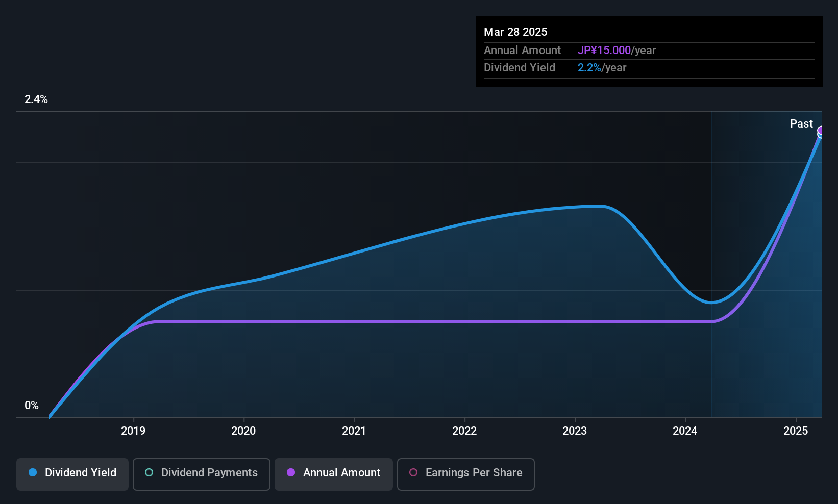The height and width of the screenshot is (504, 838).
Task: Click the JP¥15.000/year annual amount value
Action: coord(617,50)
